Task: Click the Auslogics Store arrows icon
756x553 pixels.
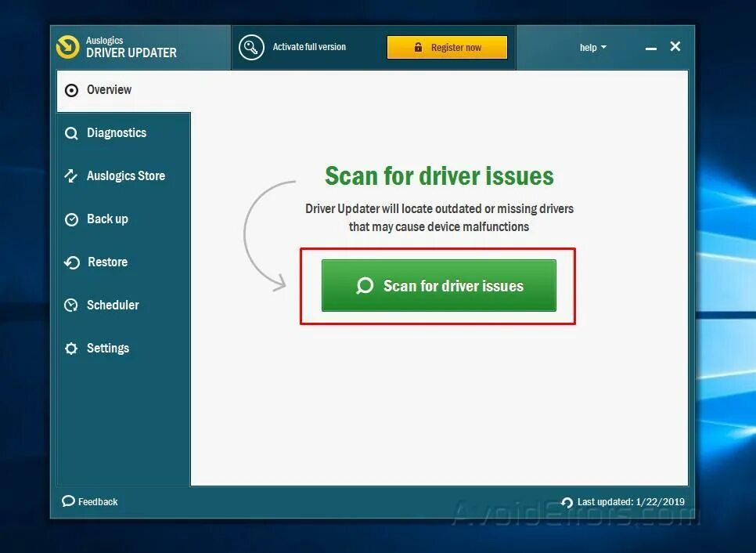Action: pos(71,176)
